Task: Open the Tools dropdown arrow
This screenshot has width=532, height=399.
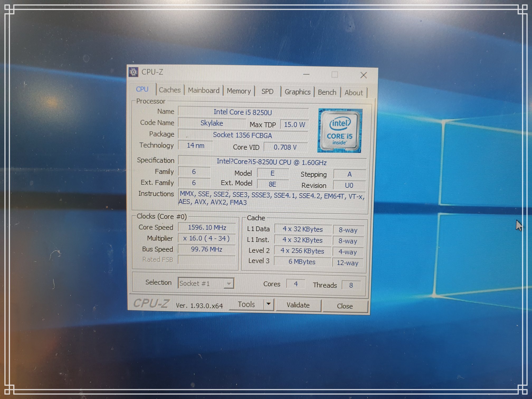Action: point(268,304)
